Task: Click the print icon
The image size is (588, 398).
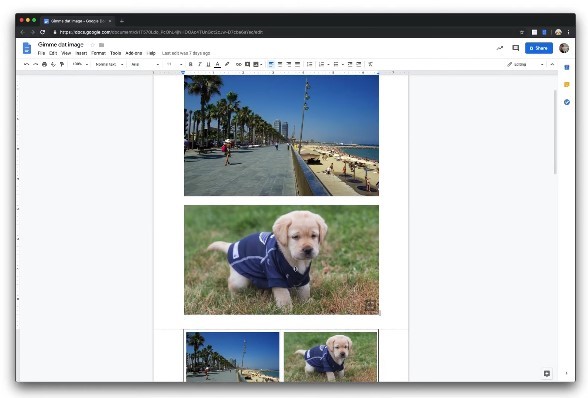Action: tap(44, 65)
